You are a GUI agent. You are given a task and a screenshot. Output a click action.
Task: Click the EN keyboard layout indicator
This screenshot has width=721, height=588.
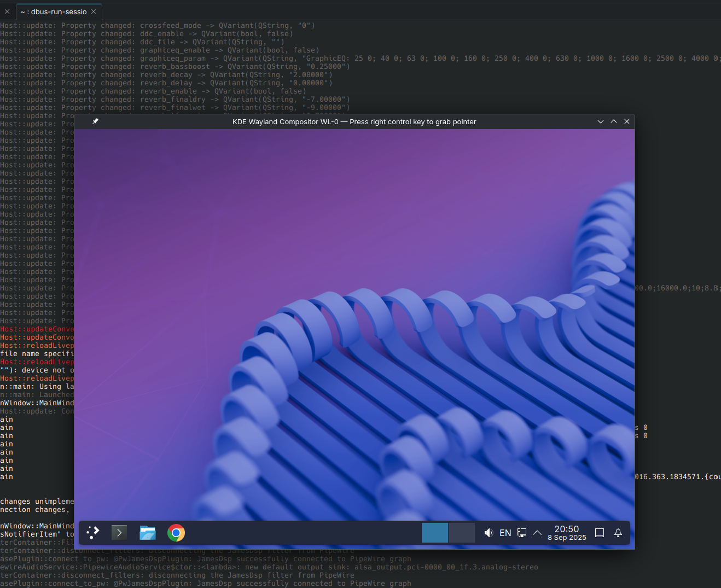pyautogui.click(x=505, y=533)
